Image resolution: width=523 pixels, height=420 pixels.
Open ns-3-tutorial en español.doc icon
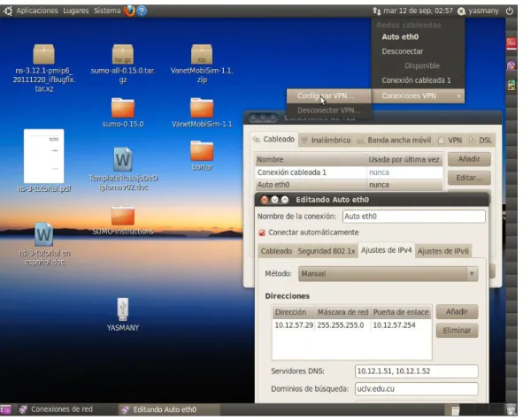43,234
